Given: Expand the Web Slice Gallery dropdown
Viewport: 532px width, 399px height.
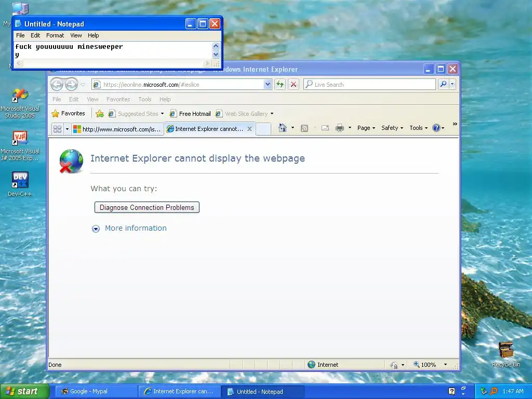Looking at the screenshot, I should point(272,114).
